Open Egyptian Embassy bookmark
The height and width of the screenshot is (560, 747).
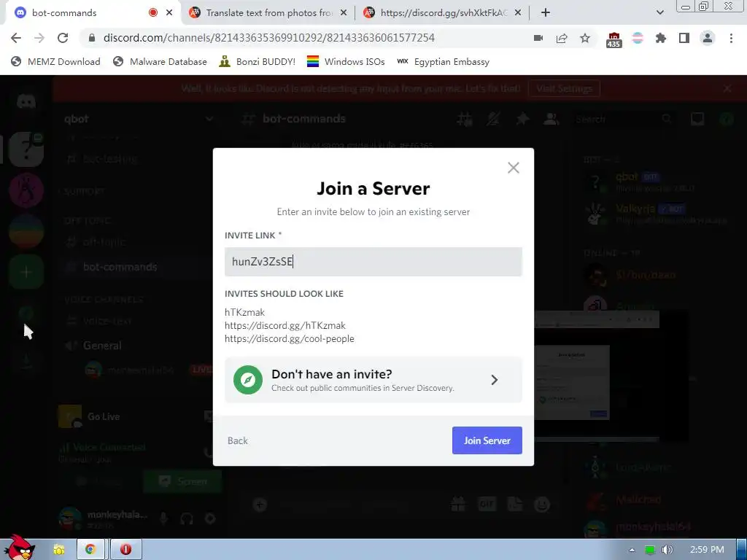click(x=443, y=61)
